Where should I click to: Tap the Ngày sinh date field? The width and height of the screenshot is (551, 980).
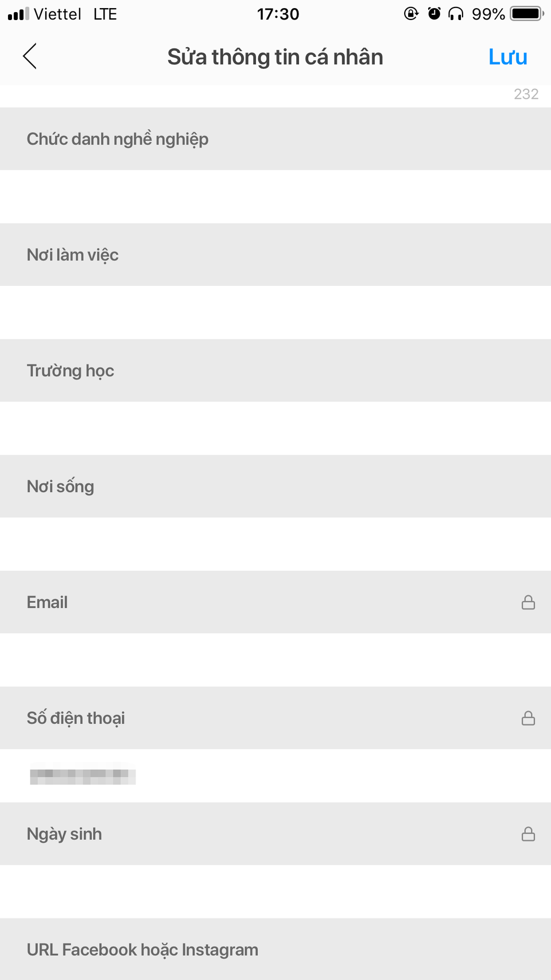point(275,892)
